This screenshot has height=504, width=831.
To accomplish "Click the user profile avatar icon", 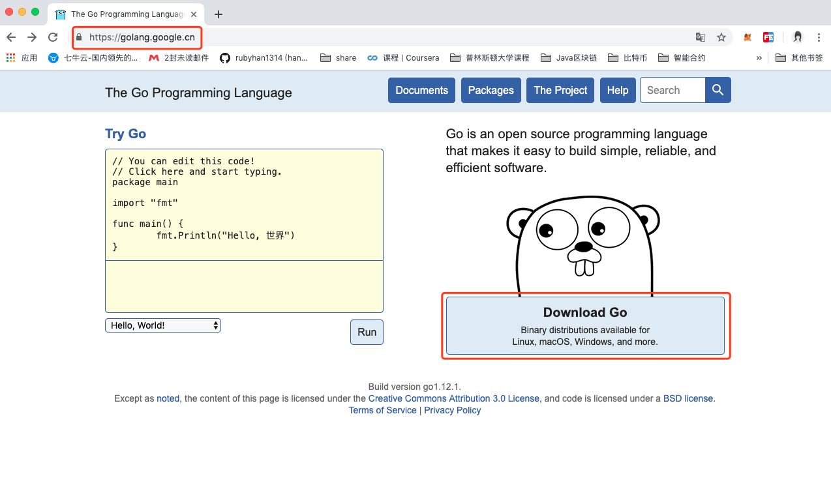I will (797, 37).
